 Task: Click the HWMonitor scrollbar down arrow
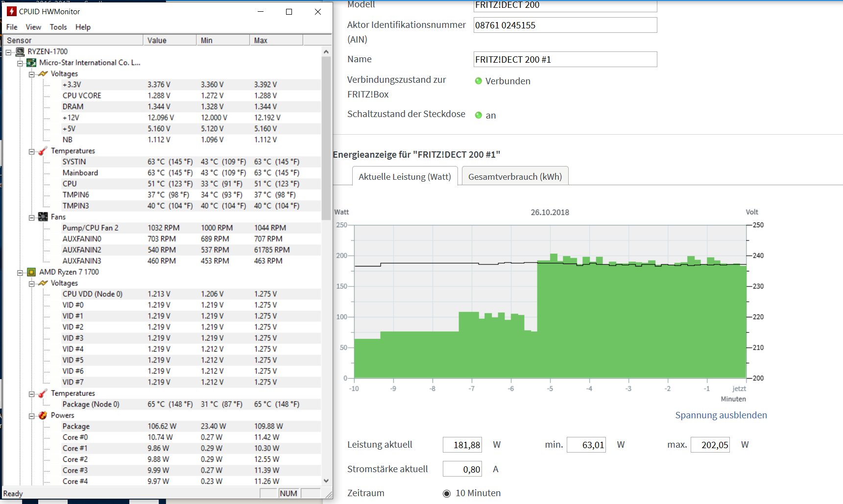(326, 481)
